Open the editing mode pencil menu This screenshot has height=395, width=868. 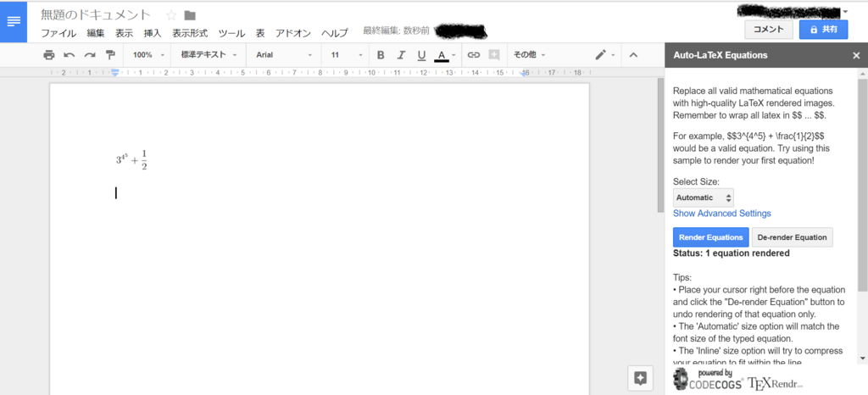pos(604,55)
